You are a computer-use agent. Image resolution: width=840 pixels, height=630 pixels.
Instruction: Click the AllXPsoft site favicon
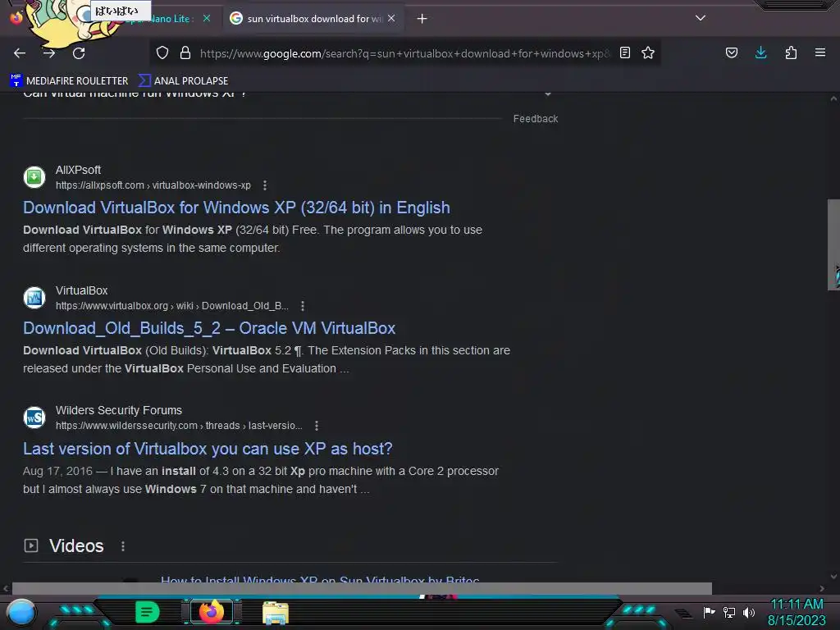[x=34, y=177]
